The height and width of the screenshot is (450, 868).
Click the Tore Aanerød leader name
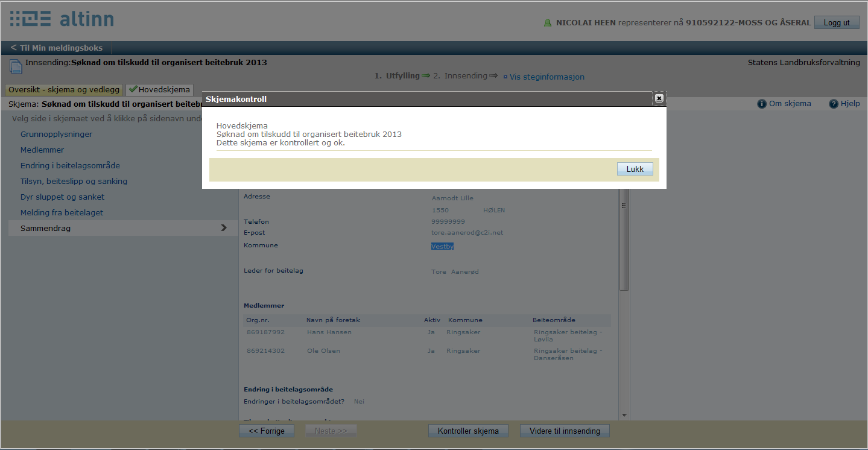tap(455, 272)
